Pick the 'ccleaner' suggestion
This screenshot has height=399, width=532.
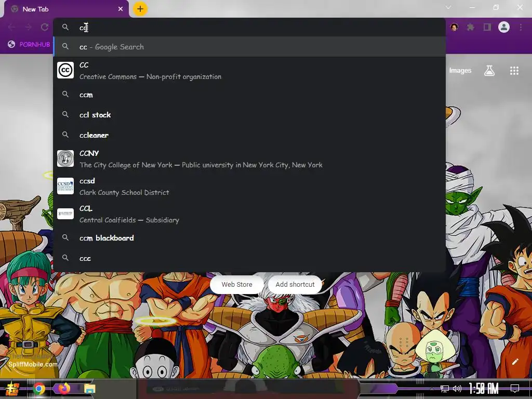pyautogui.click(x=249, y=135)
